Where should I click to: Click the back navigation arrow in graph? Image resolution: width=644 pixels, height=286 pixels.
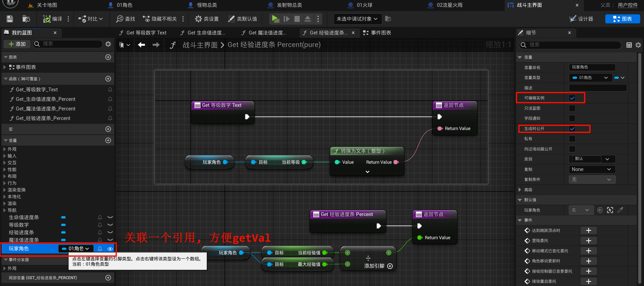click(141, 45)
